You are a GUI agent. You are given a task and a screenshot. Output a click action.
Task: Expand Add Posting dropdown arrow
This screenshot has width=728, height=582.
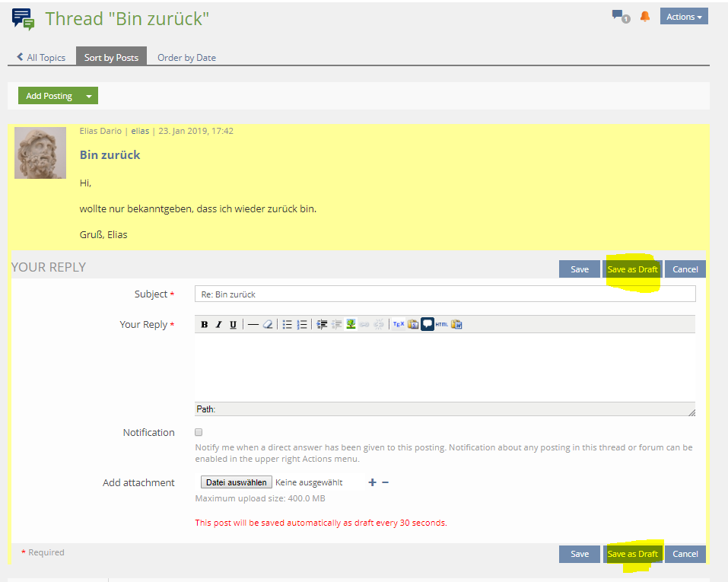click(89, 96)
